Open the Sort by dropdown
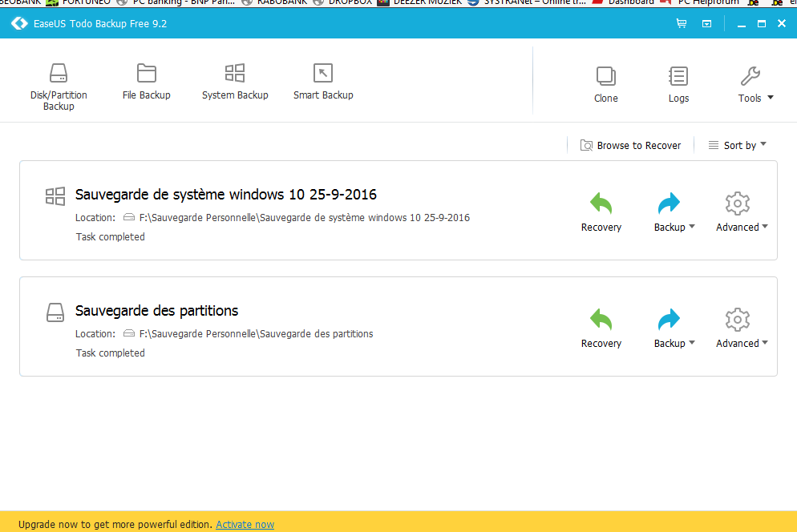 tap(737, 145)
